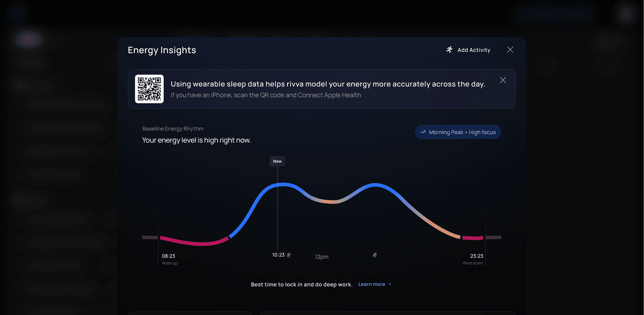Click the heading Your energy level is high
Image resolution: width=644 pixels, height=315 pixels.
[196, 140]
